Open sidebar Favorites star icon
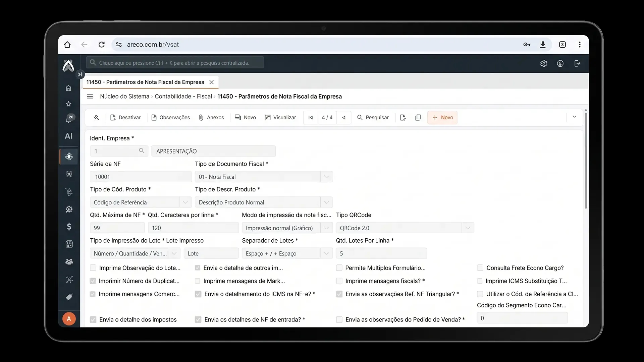The width and height of the screenshot is (644, 362). click(x=69, y=104)
